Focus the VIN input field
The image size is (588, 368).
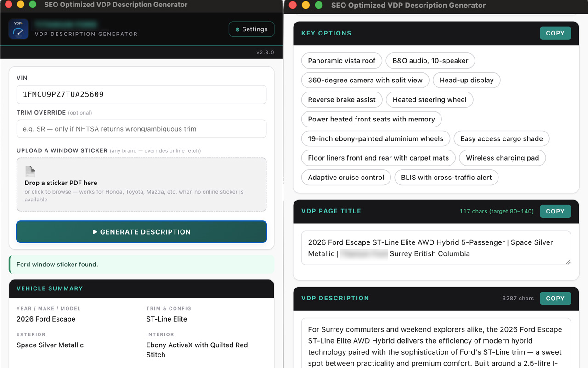[x=141, y=94]
